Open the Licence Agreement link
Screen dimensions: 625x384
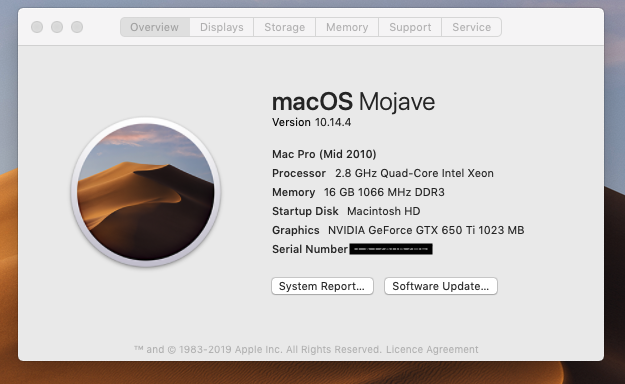pos(432,350)
